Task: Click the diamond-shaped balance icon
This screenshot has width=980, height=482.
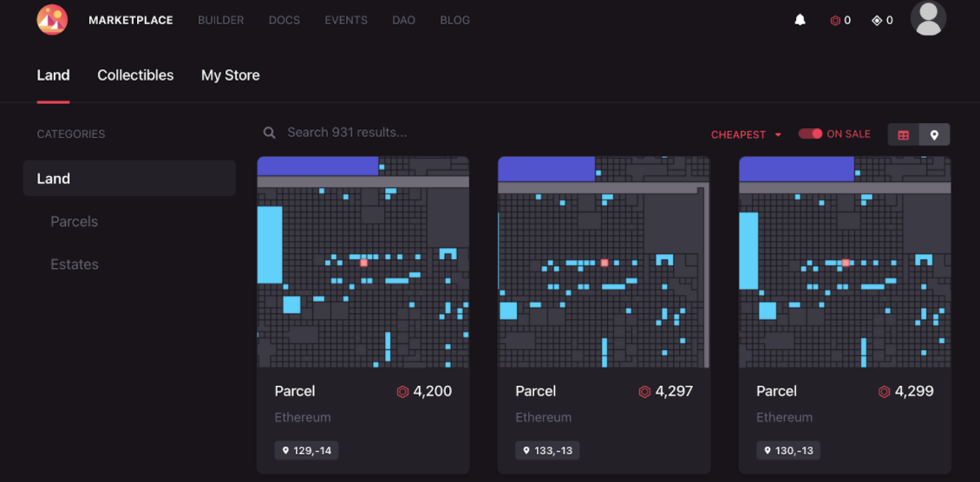Action: [876, 20]
